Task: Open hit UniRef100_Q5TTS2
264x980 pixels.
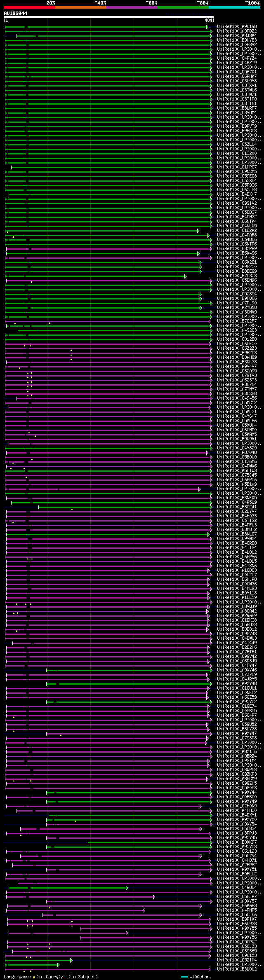Action: (237, 520)
